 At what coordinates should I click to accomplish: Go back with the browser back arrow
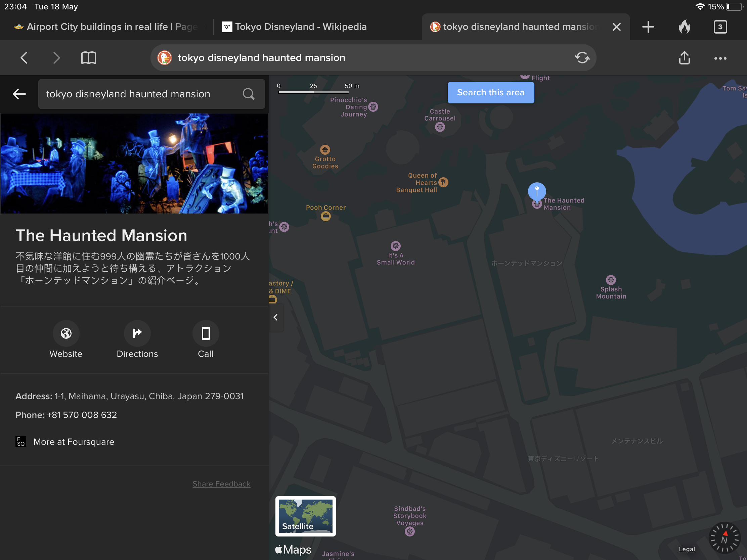(x=24, y=58)
